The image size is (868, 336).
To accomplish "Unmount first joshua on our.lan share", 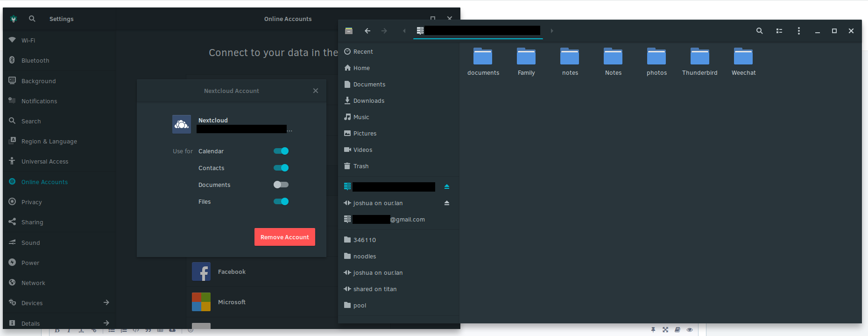I will 447,203.
